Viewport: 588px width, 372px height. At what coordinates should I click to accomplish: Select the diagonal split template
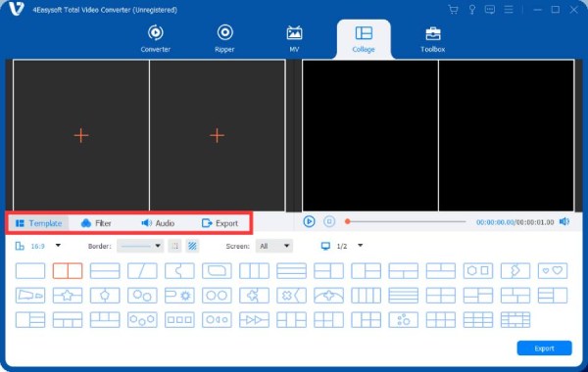pyautogui.click(x=142, y=271)
